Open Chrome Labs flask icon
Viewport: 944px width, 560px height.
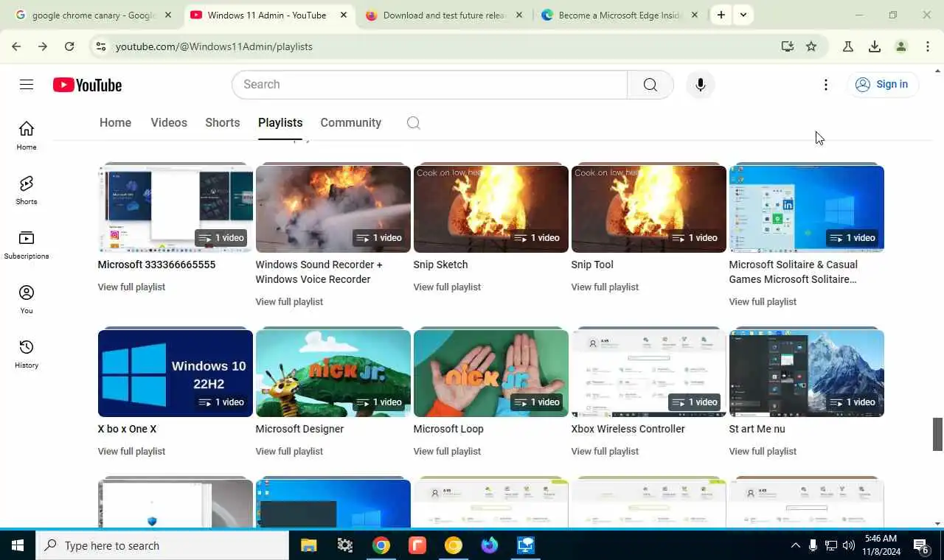click(848, 46)
